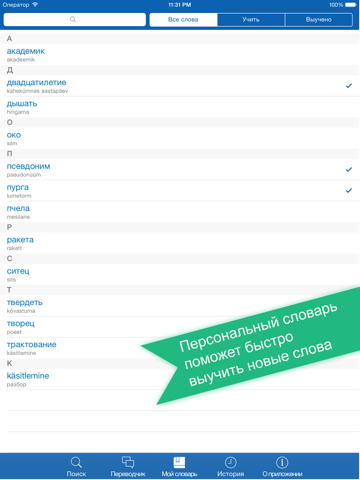The height and width of the screenshot is (480, 360).
Task: Tap the Wi-Fi status icon
Action: click(35, 5)
